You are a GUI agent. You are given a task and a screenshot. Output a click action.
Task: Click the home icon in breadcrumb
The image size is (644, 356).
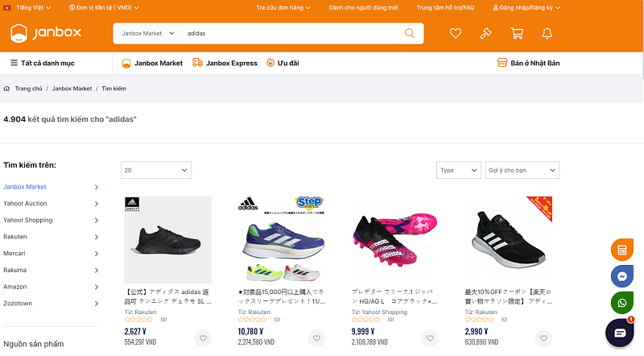6,89
